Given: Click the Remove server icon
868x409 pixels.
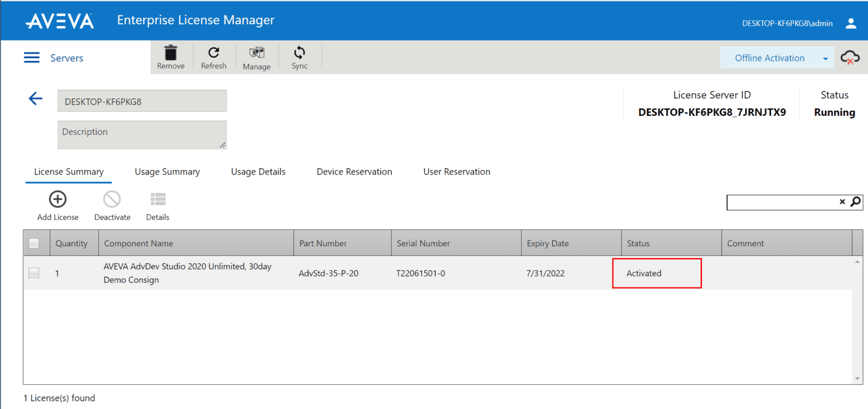Looking at the screenshot, I should pyautogui.click(x=171, y=56).
